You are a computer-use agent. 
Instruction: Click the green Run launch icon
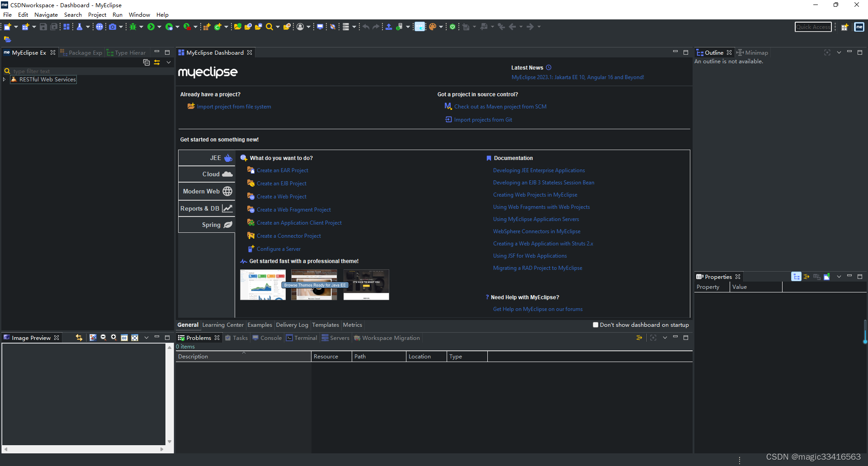(x=151, y=27)
